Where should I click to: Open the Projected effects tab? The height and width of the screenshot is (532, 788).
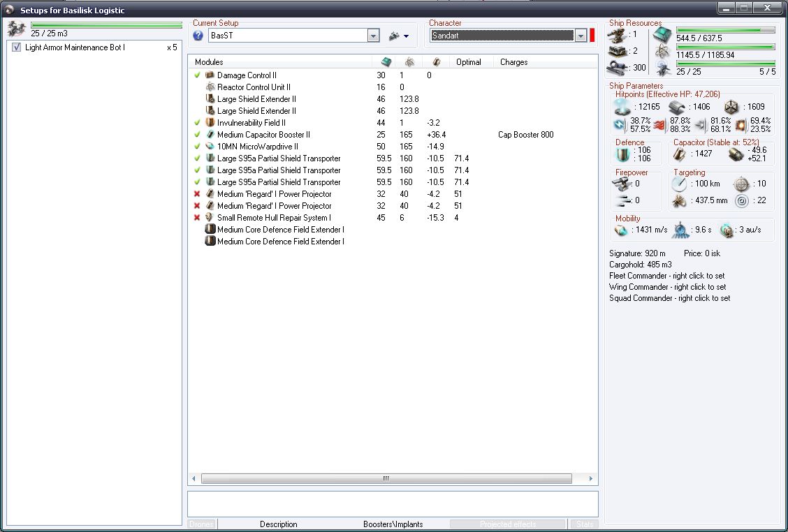[x=508, y=524]
